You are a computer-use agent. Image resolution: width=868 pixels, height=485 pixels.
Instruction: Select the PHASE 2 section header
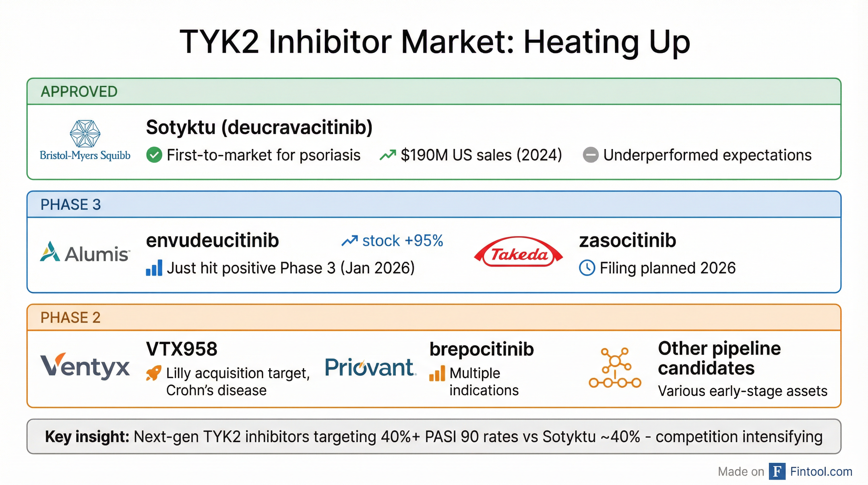tap(70, 318)
